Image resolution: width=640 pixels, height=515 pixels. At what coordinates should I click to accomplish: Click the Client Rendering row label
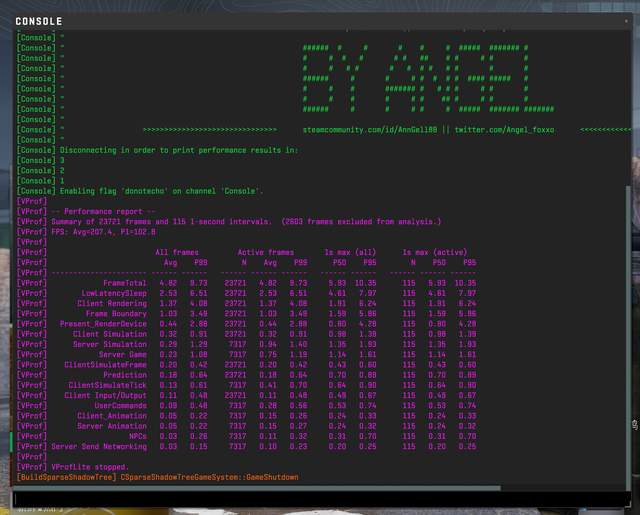pyautogui.click(x=112, y=303)
